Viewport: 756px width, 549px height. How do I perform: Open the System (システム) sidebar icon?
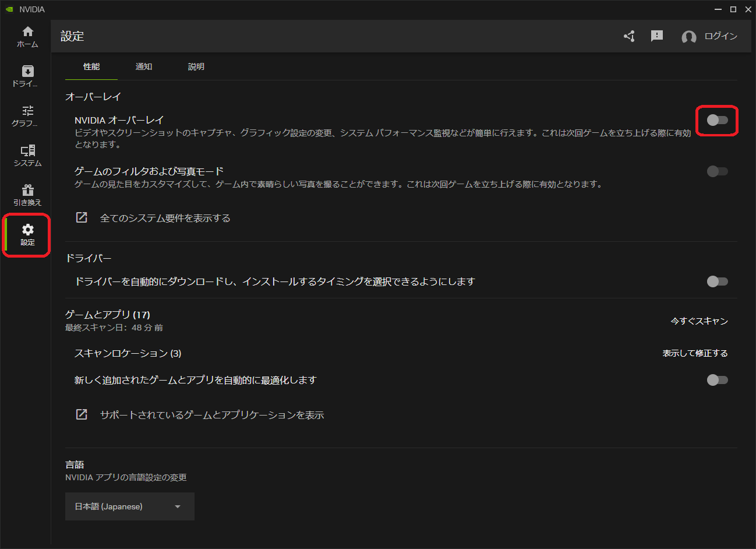coord(27,156)
